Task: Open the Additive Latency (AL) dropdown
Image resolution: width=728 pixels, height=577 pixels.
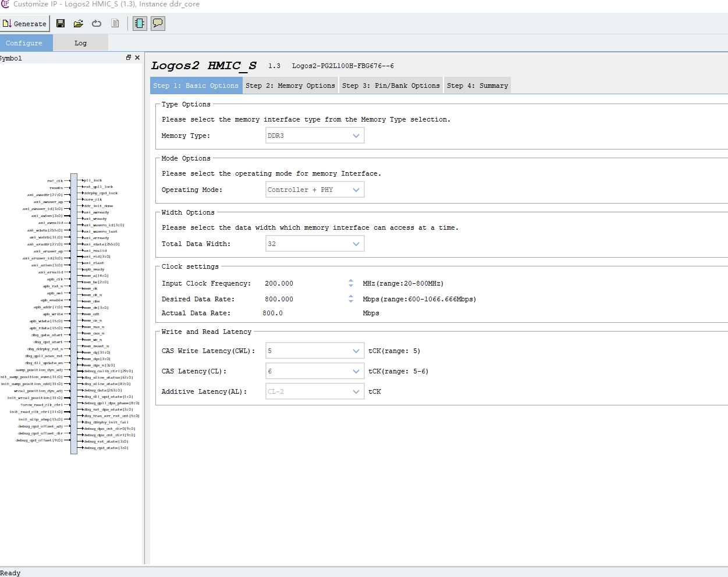Action: coord(315,391)
